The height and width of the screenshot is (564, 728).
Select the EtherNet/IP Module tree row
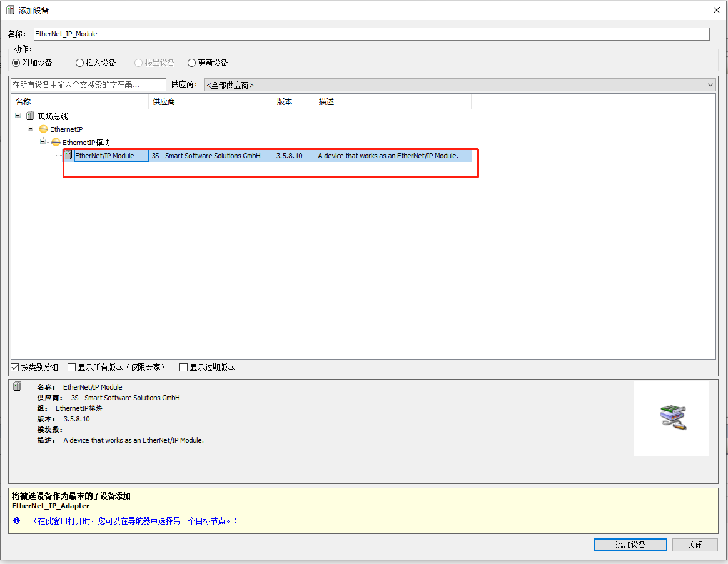point(268,156)
